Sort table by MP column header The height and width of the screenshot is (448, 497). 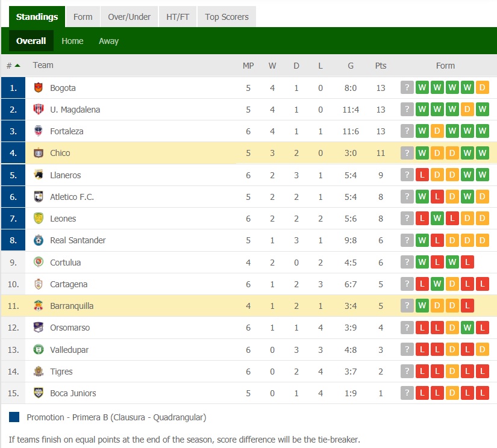tap(248, 66)
